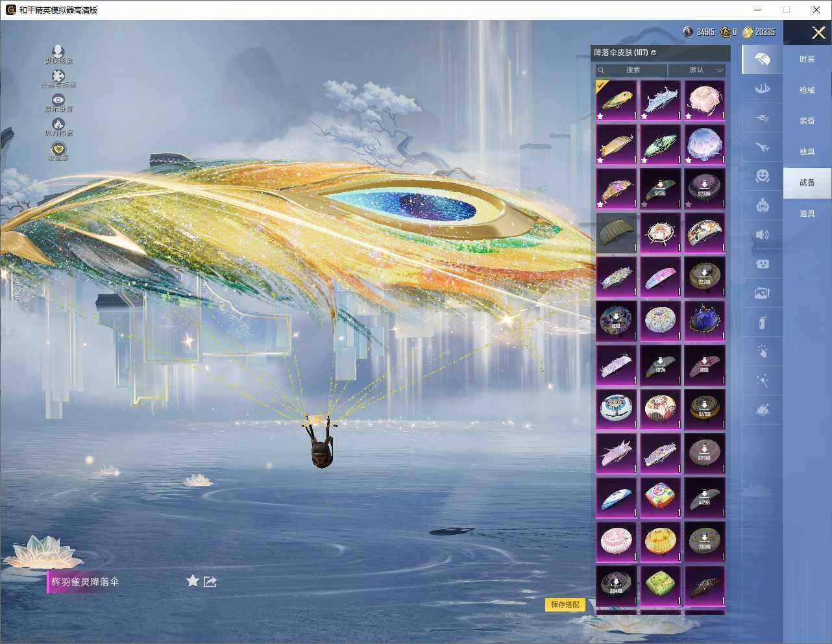This screenshot has height=644, width=832.
Task: Click the search field in skin panel
Action: 632,70
